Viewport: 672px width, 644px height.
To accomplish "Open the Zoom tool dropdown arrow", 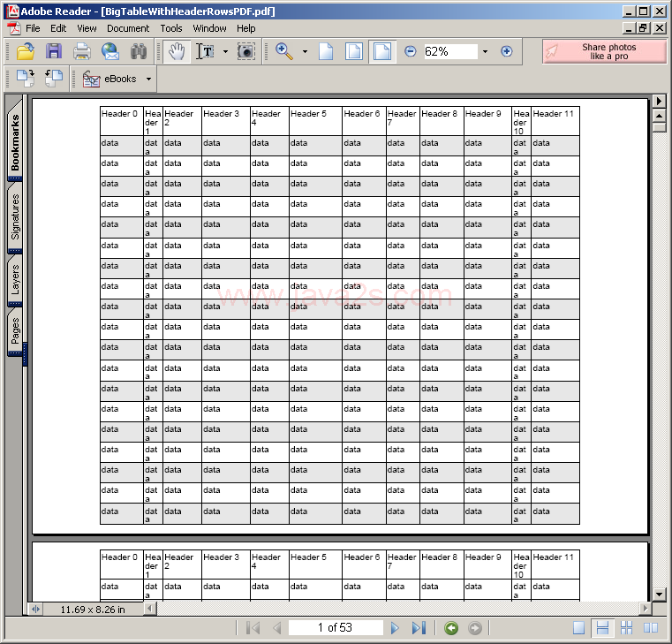I will tap(306, 51).
